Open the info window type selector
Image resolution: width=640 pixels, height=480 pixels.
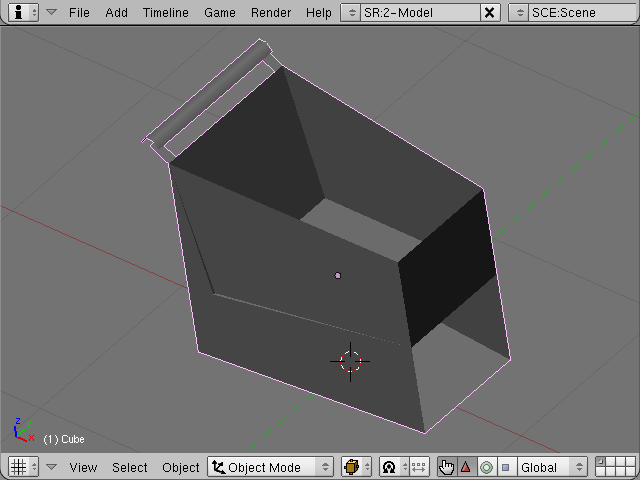tap(23, 12)
